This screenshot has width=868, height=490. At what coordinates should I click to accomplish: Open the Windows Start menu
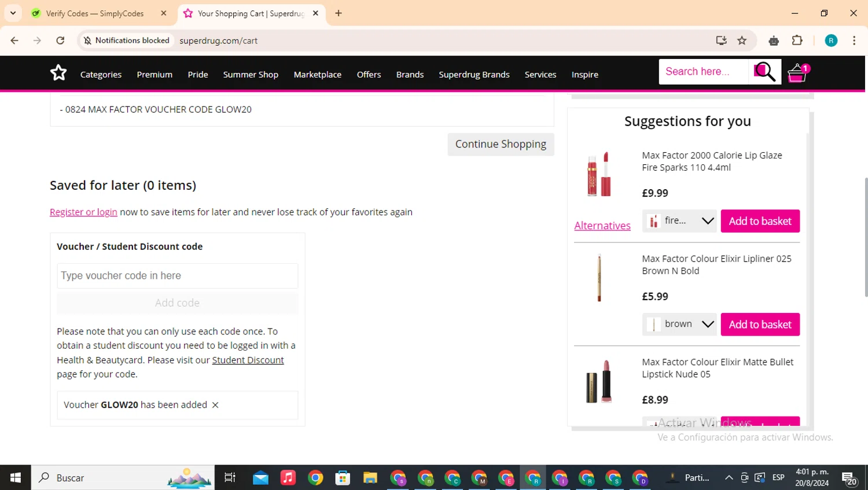point(15,478)
